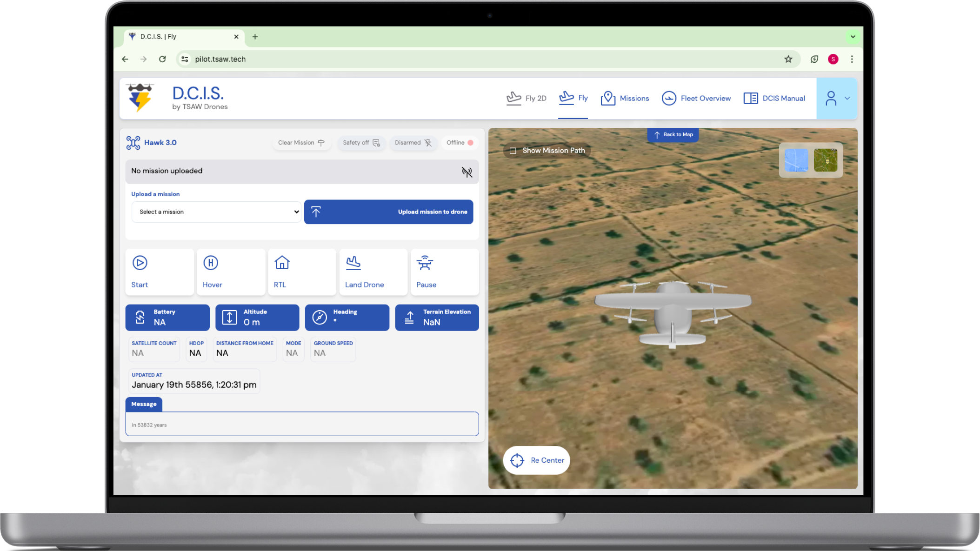The image size is (980, 551).
Task: Open the Missions tab
Action: (625, 98)
